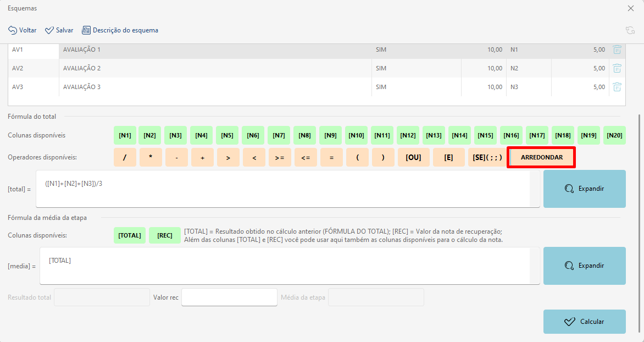Viewport: 644px width, 342px height.
Task: Click trash icon for AVALIAÇÃO 2 row
Action: tap(617, 68)
